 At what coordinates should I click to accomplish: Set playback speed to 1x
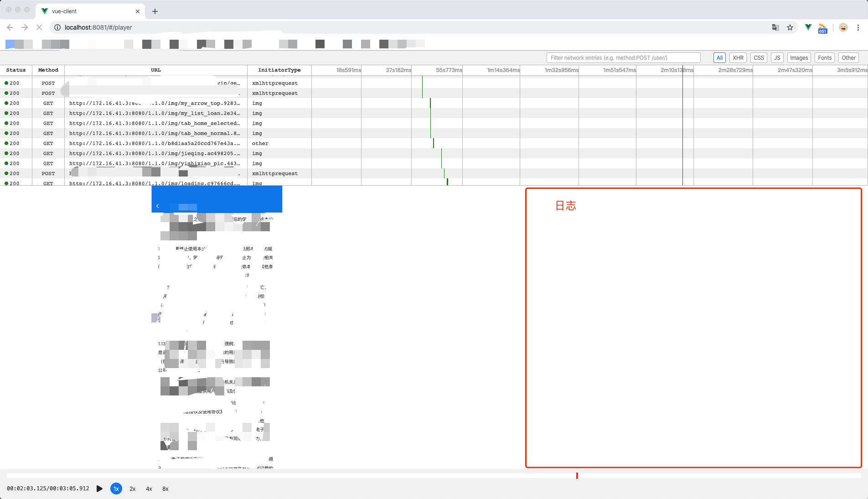[x=116, y=489]
